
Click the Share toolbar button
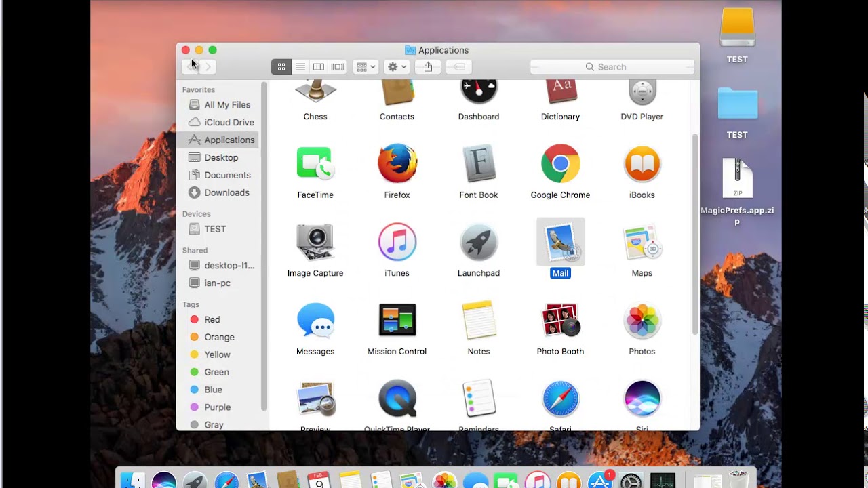(x=428, y=67)
